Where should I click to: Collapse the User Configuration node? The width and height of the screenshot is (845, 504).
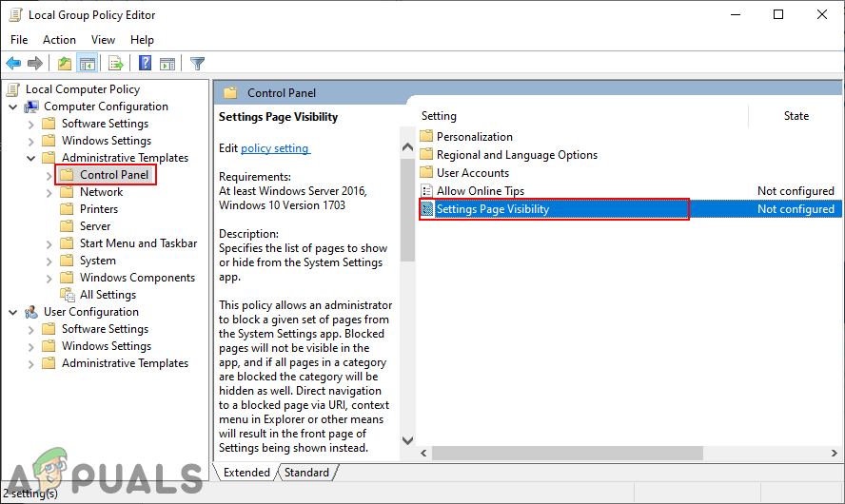[13, 312]
